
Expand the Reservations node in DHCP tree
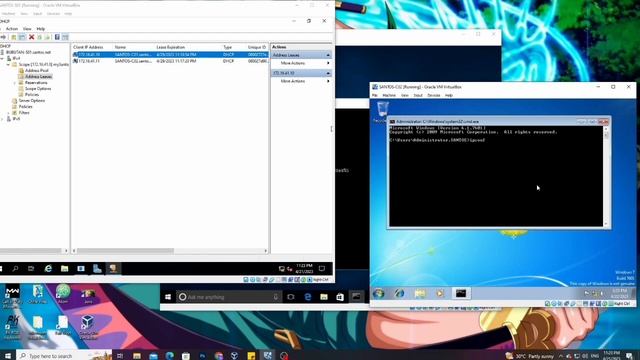(x=15, y=82)
